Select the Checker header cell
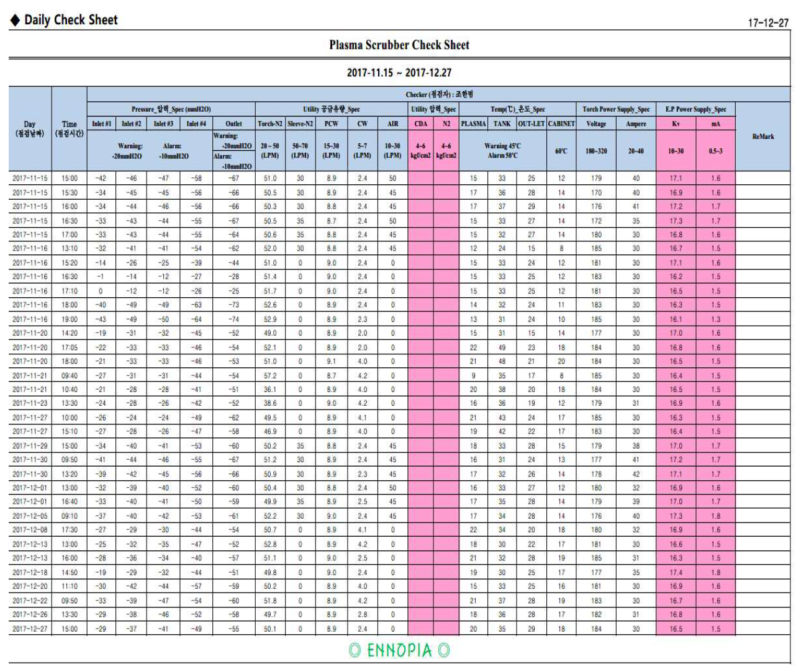Screen dimensions: 796x672 coord(440,94)
